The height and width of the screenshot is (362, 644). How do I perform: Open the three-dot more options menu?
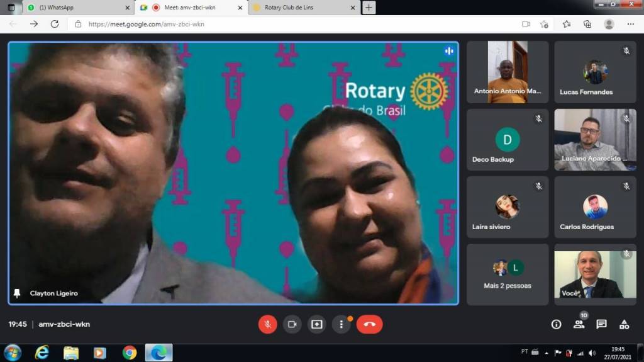coord(341,324)
